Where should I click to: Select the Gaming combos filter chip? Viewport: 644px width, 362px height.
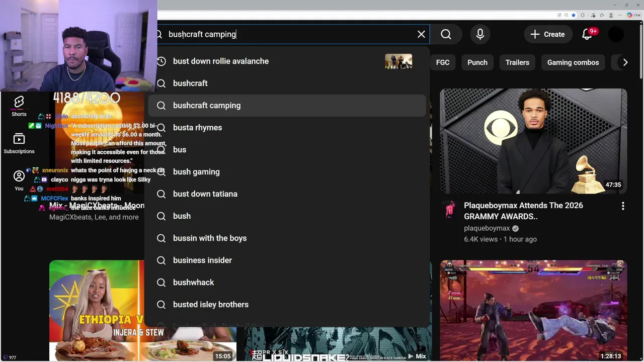point(573,62)
